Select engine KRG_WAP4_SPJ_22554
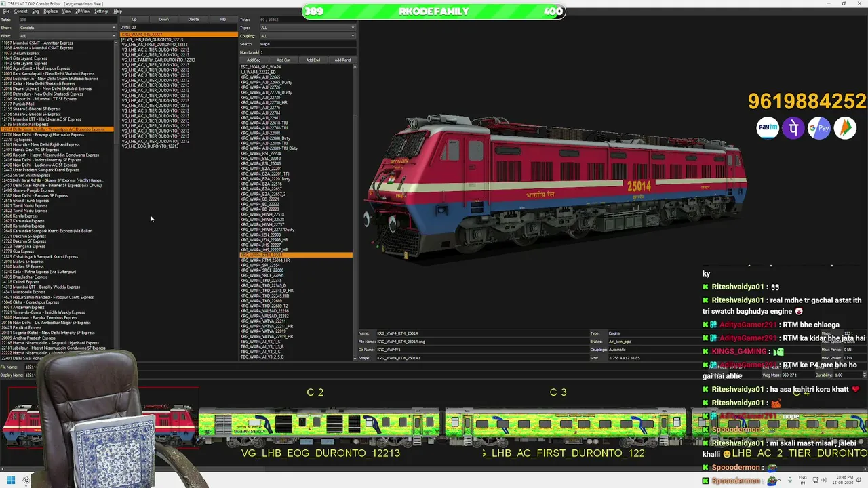The image size is (868, 488). 296,266
